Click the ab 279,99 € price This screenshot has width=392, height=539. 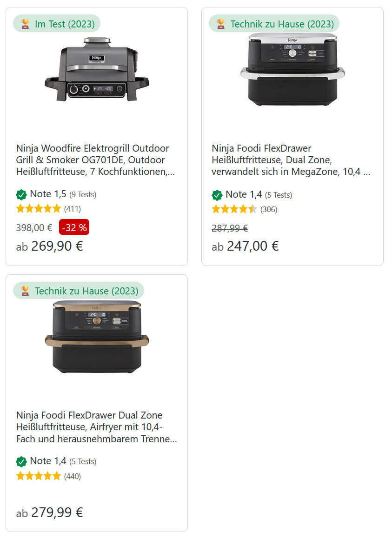pos(50,513)
